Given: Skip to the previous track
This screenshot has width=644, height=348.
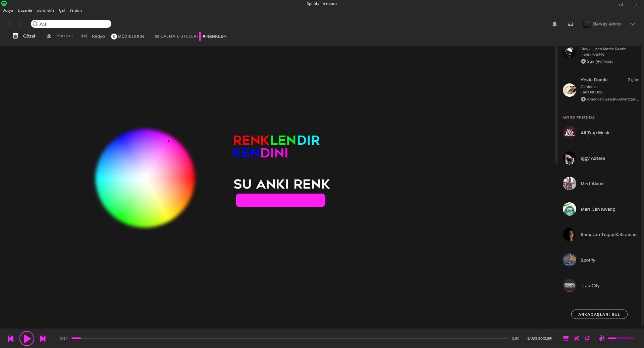Looking at the screenshot, I should point(11,339).
